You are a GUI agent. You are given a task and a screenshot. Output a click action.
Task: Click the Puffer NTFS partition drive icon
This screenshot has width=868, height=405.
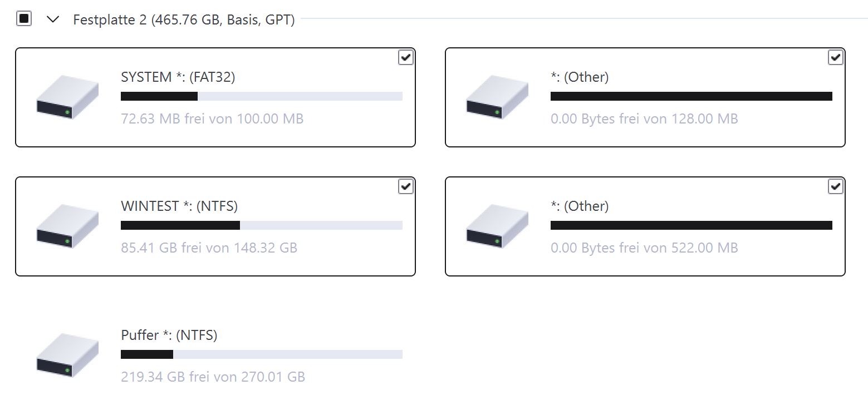point(67,356)
